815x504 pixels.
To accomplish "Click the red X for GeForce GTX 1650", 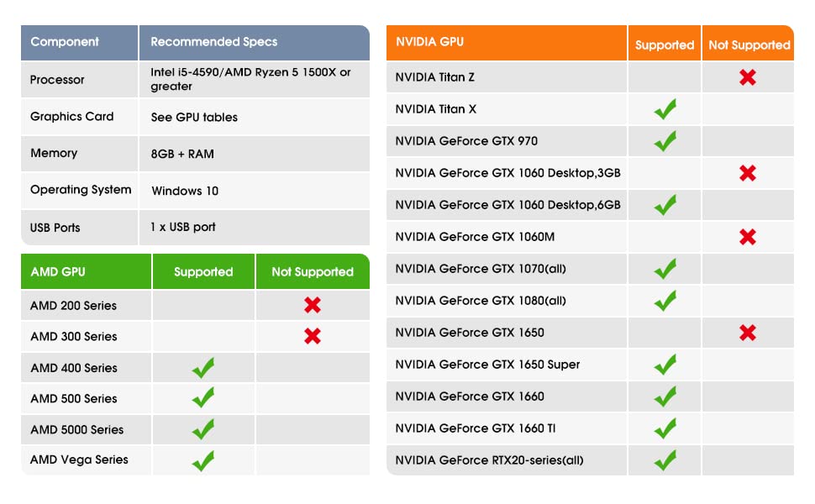I will [x=748, y=333].
